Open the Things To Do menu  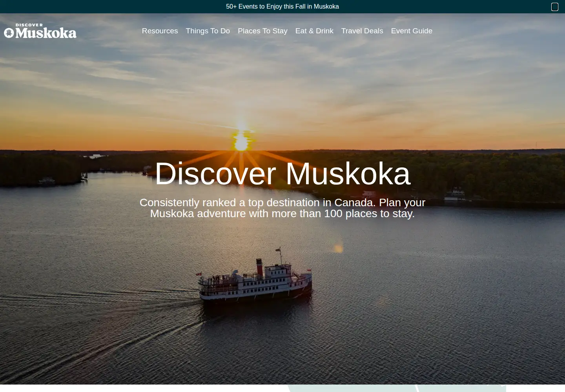(x=208, y=31)
